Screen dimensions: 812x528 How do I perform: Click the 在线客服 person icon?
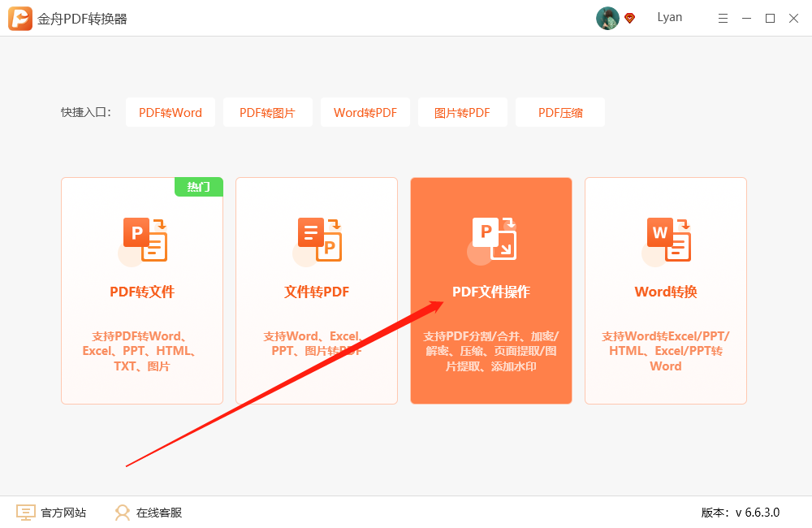tap(123, 513)
